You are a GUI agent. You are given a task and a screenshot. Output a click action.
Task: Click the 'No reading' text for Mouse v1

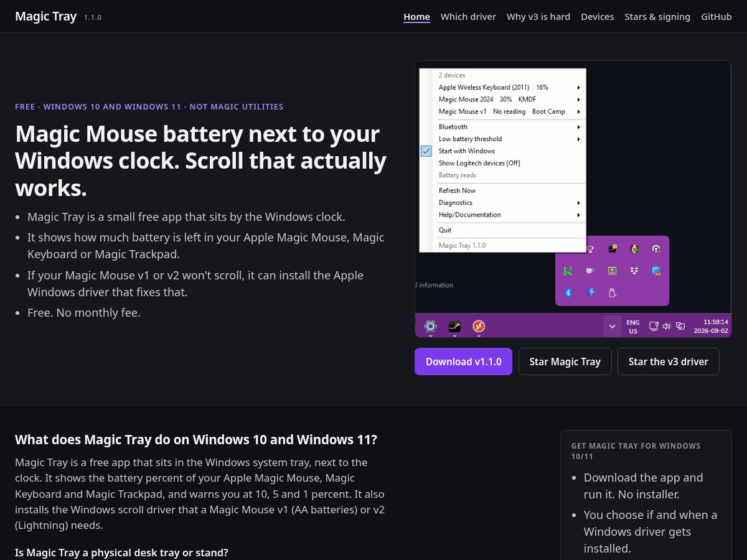[509, 112]
